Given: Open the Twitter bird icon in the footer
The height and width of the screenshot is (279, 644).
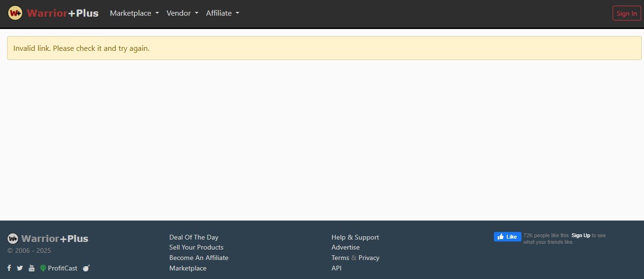Looking at the screenshot, I should 20,268.
